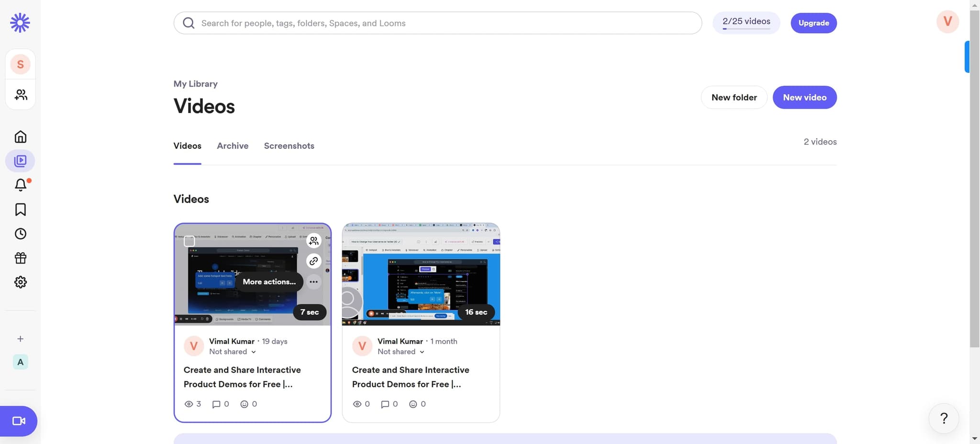View watch history with the clock icon
Viewport: 980px width, 444px height.
(20, 234)
